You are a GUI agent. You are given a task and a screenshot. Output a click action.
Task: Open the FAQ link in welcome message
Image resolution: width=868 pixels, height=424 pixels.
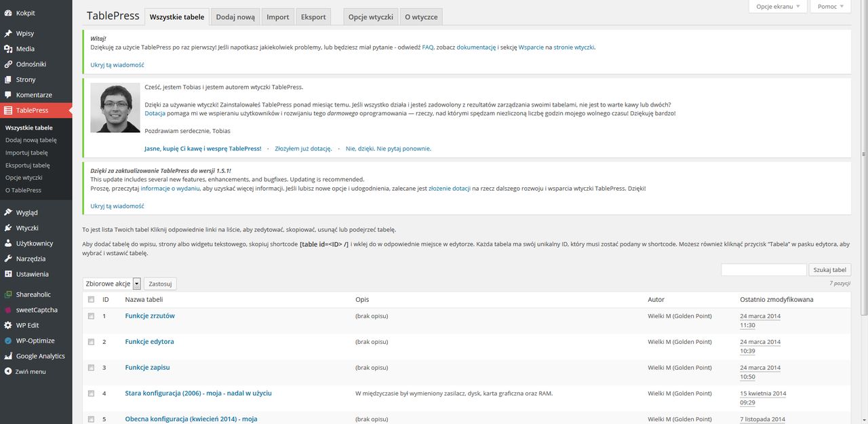point(428,47)
